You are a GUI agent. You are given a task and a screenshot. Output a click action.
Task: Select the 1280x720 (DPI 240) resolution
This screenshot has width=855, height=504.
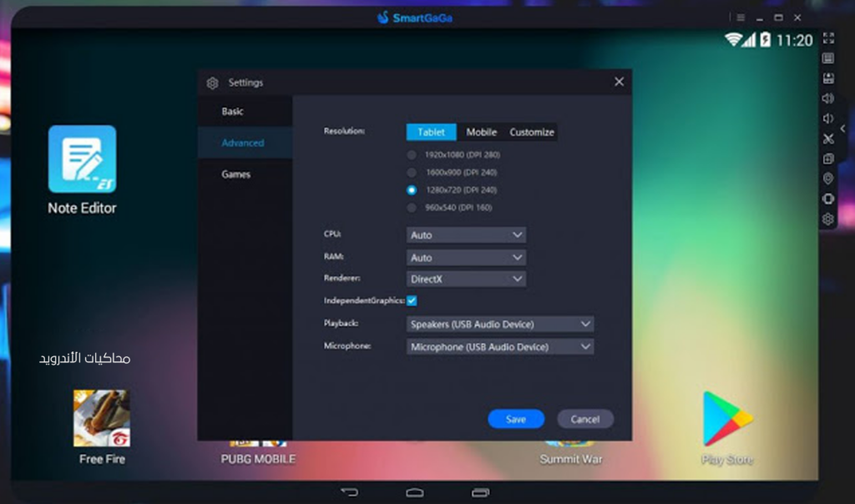pyautogui.click(x=412, y=190)
